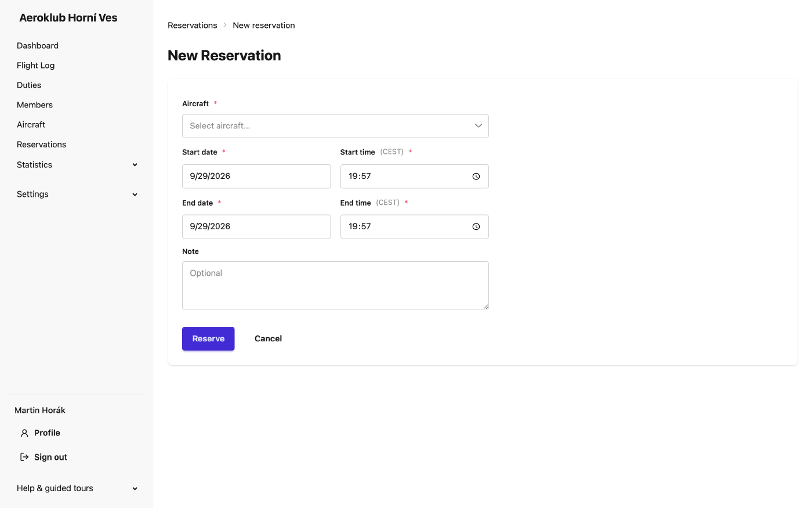Go to Flight Log in sidebar

[36, 66]
